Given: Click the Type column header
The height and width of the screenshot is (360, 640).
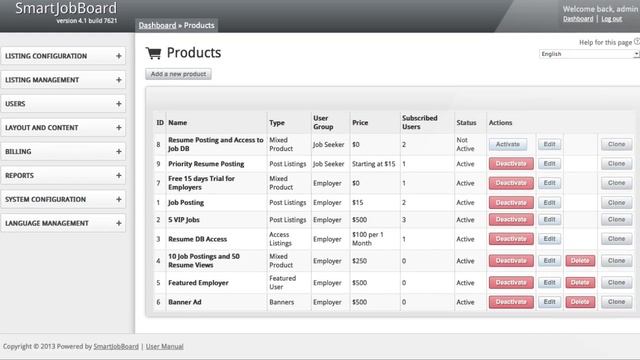Looking at the screenshot, I should 277,122.
